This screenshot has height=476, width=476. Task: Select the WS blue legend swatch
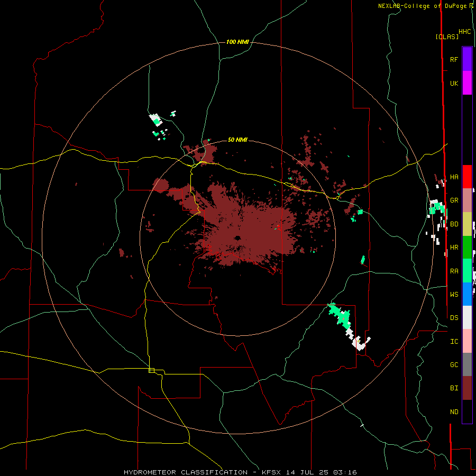pos(467,294)
